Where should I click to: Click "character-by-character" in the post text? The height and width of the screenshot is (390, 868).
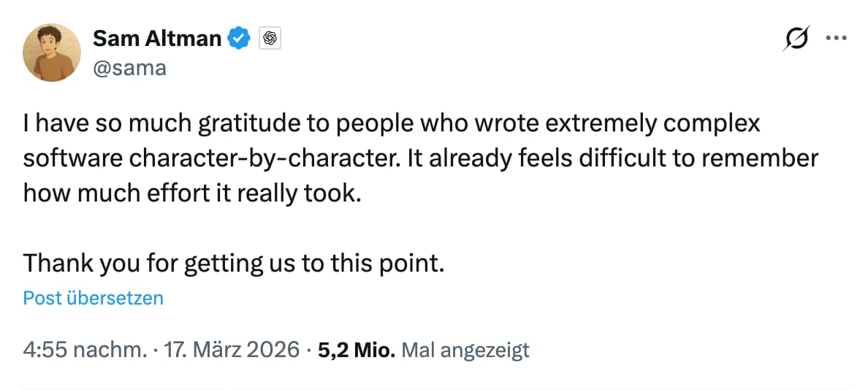click(x=287, y=158)
